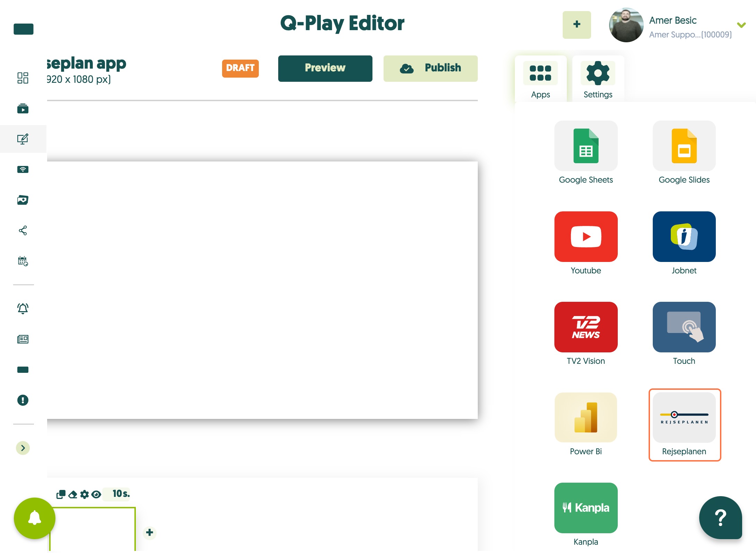Open the newspaper sidebar icon
This screenshot has height=553, width=756.
pos(23,339)
